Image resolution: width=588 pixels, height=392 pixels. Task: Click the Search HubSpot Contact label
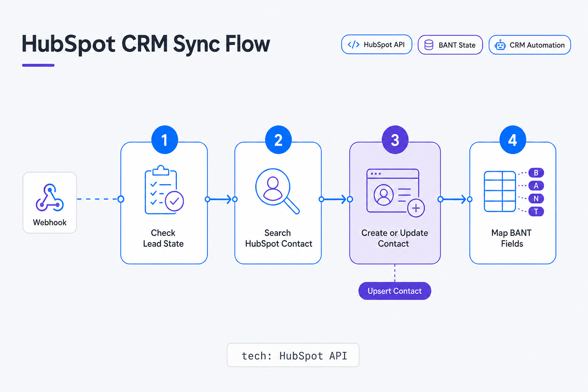tap(278, 238)
